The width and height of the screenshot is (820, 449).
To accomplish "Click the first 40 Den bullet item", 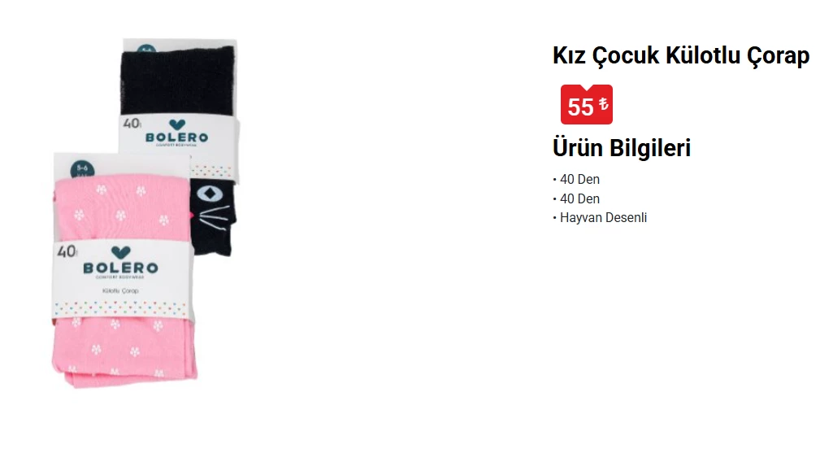I will [576, 179].
